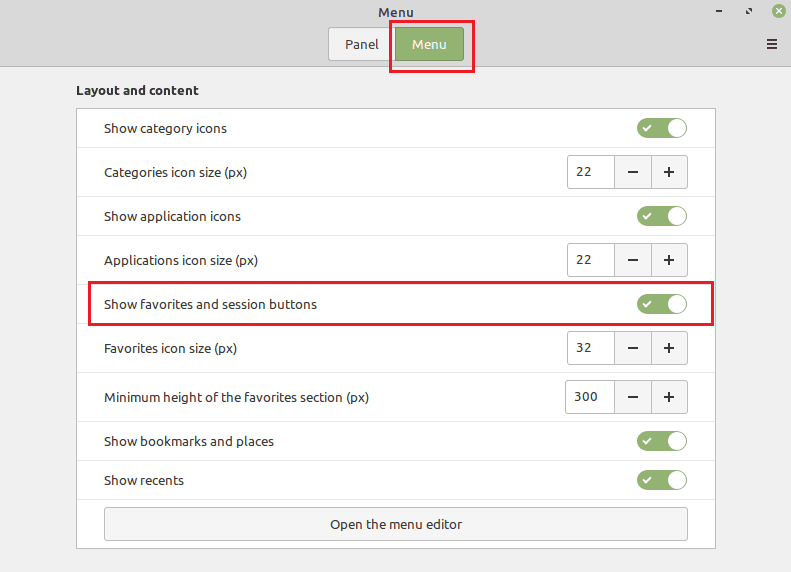Decrease Applications icon size with minus

pyautogui.click(x=633, y=260)
